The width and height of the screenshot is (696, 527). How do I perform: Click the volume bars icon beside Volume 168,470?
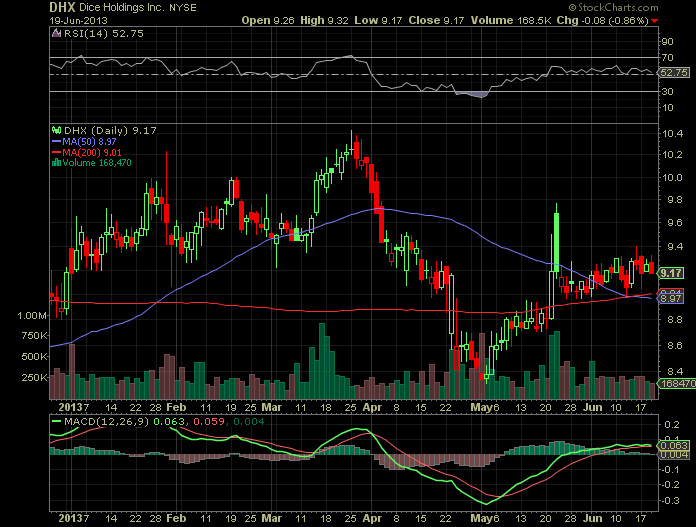pyautogui.click(x=56, y=162)
